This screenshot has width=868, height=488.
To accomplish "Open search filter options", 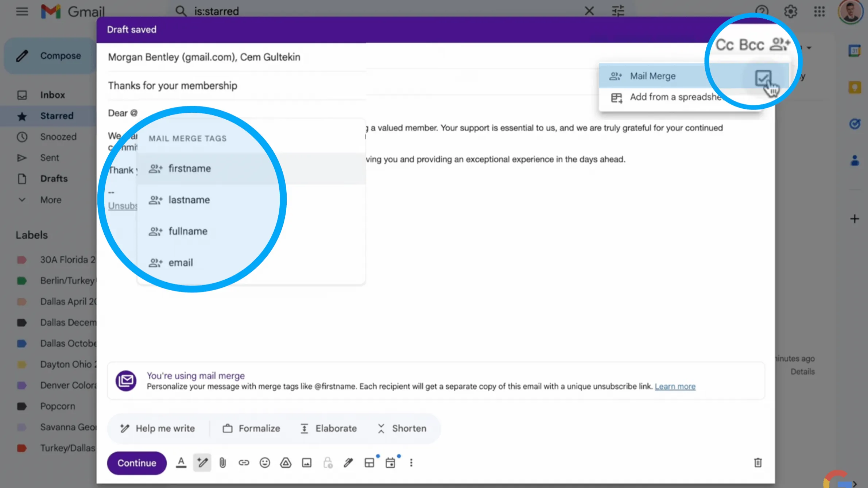I will click(x=618, y=11).
